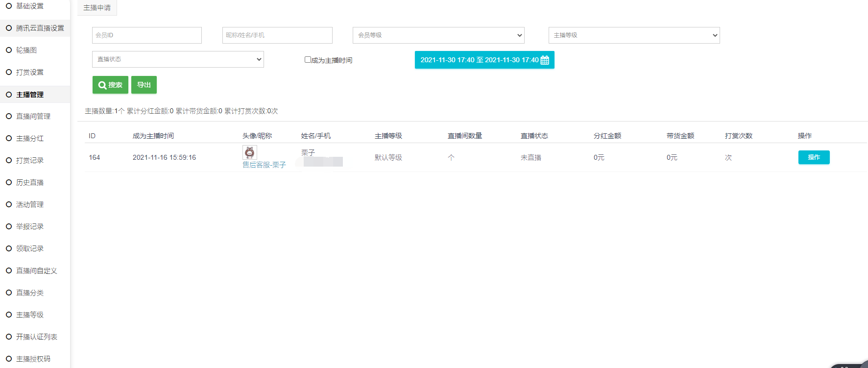Click the magnifier search button

110,85
